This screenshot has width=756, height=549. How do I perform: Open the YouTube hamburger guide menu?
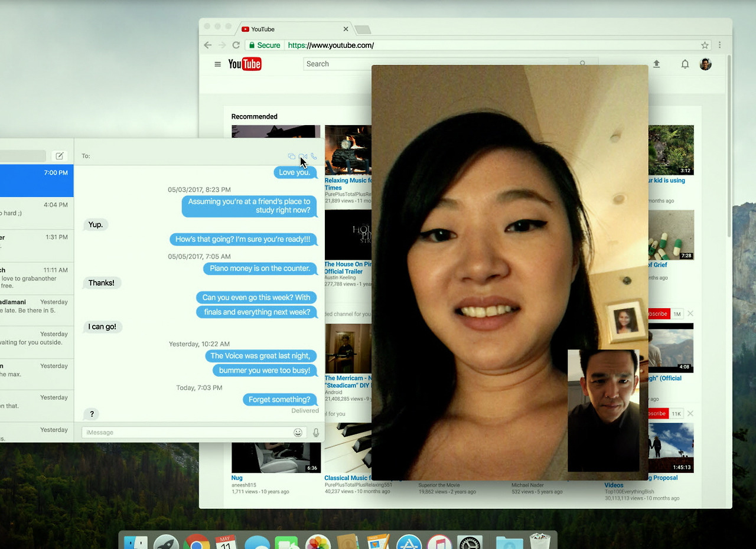(217, 64)
